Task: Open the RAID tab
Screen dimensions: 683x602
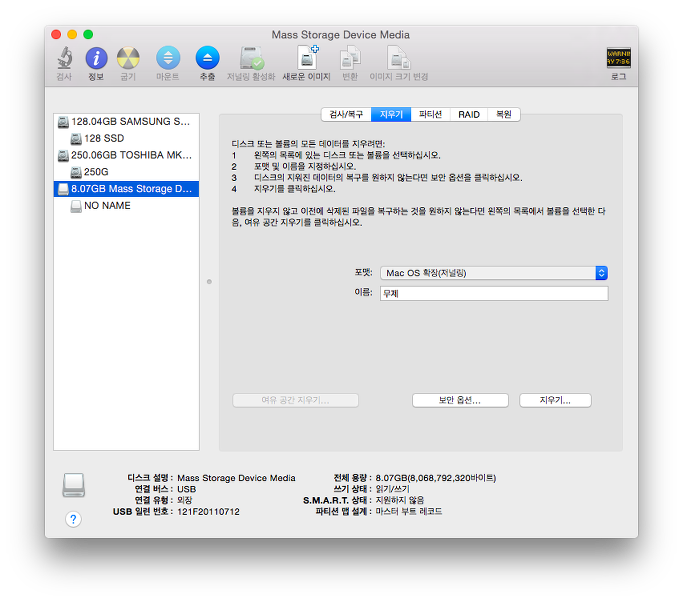Action: [x=469, y=115]
